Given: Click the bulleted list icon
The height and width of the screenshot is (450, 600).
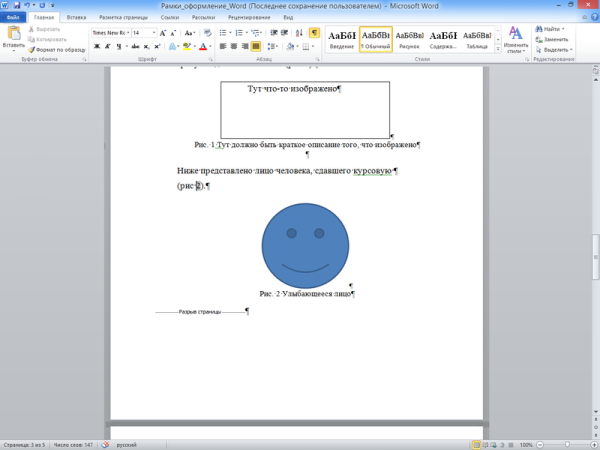Looking at the screenshot, I should point(224,32).
